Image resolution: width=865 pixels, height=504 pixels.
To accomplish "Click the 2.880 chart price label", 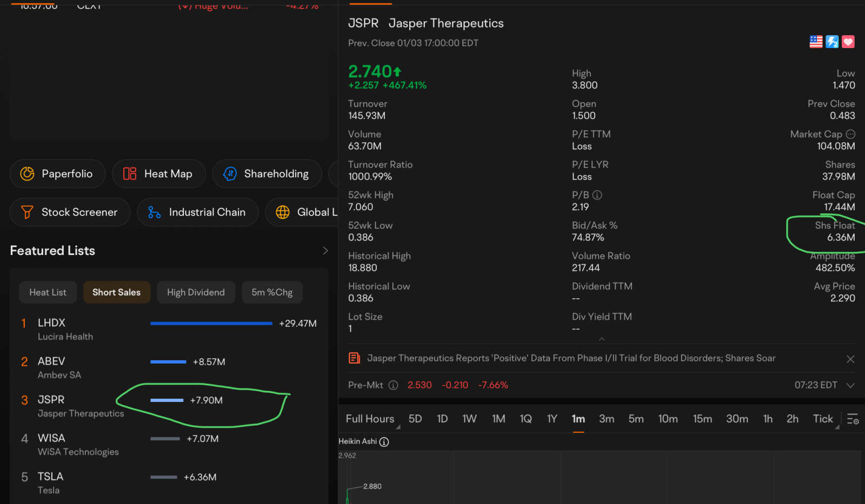I will 372,486.
